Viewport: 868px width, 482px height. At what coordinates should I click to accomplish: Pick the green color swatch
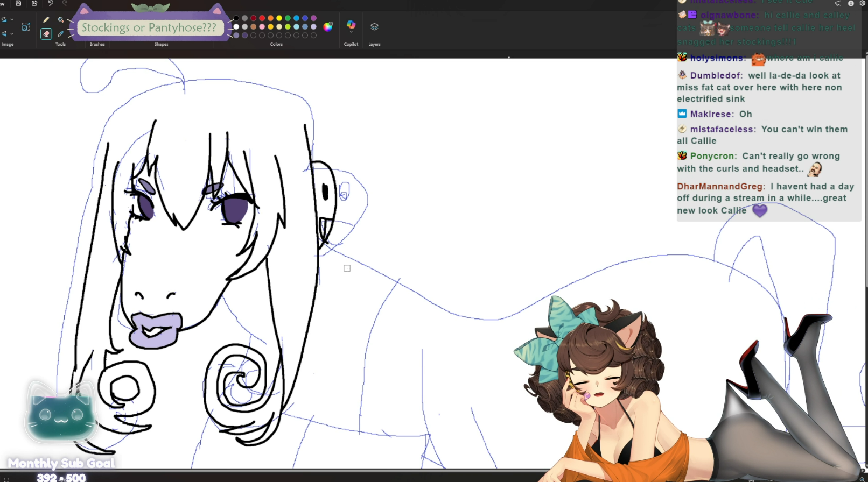coord(288,18)
